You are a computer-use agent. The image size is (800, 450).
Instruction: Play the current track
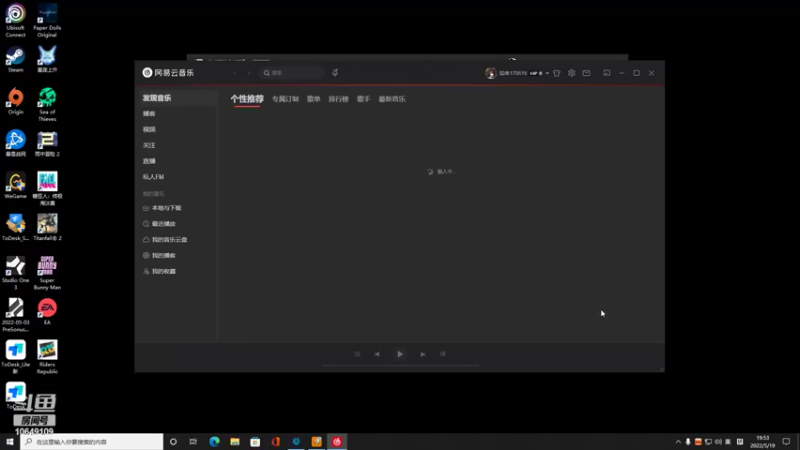click(400, 354)
